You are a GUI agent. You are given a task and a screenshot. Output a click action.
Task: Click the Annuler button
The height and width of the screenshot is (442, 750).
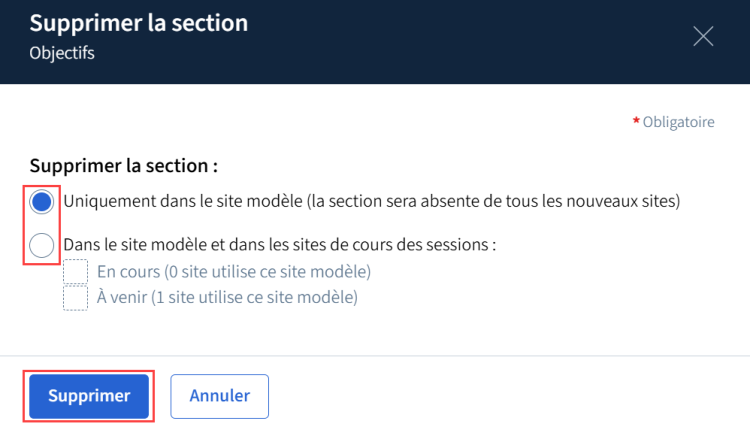219,396
